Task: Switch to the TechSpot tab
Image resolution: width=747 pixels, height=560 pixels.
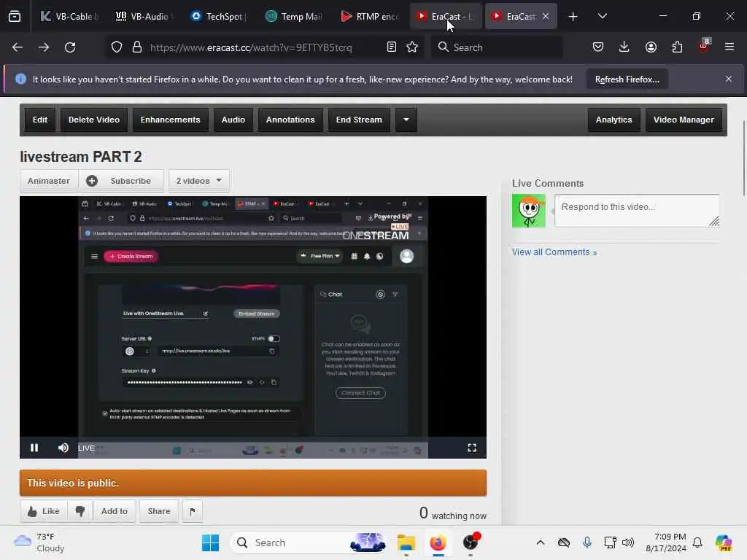Action: pyautogui.click(x=219, y=16)
